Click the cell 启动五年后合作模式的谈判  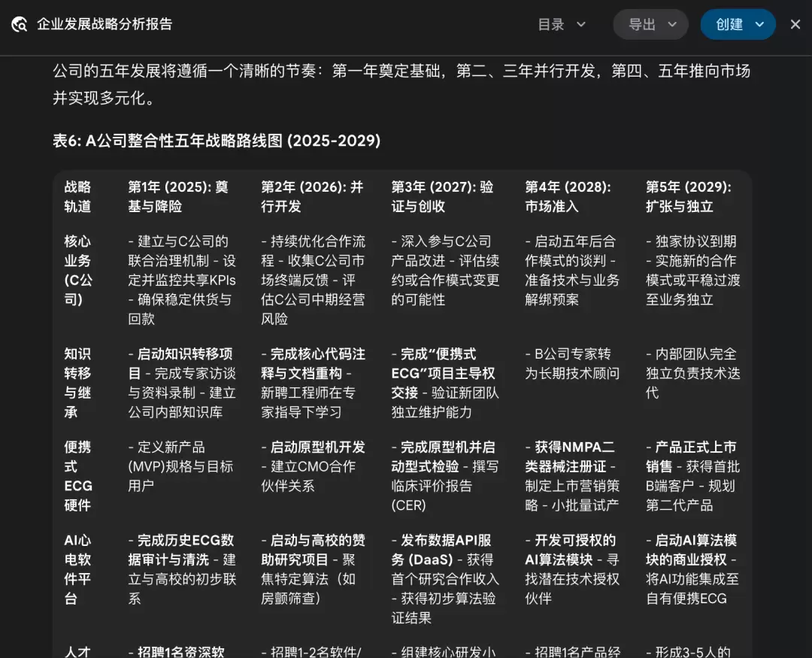click(x=572, y=271)
